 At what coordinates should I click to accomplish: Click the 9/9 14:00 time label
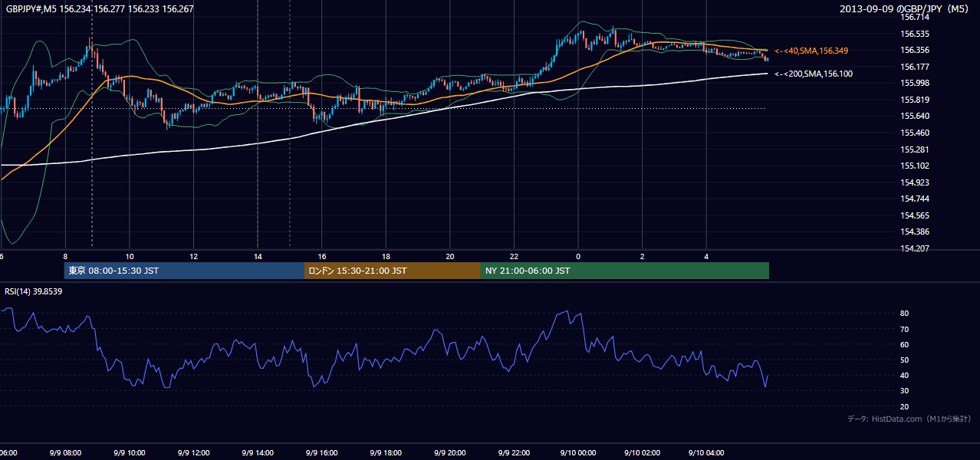257,453
